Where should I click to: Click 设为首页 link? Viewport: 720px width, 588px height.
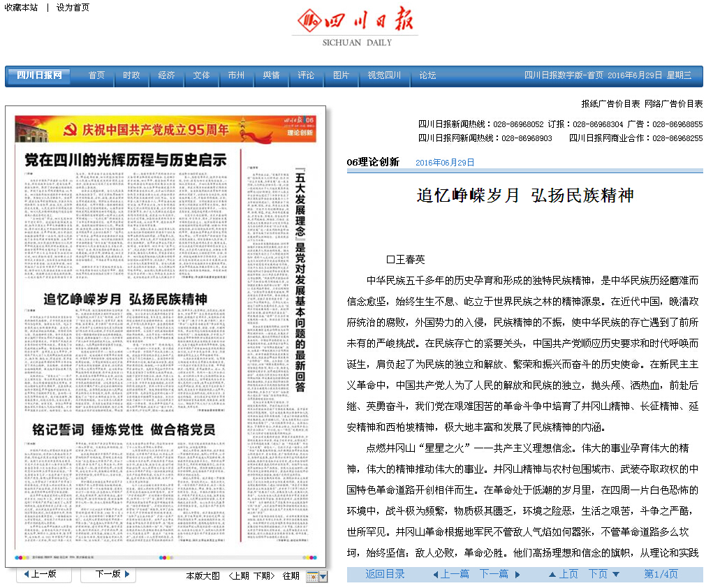73,8
